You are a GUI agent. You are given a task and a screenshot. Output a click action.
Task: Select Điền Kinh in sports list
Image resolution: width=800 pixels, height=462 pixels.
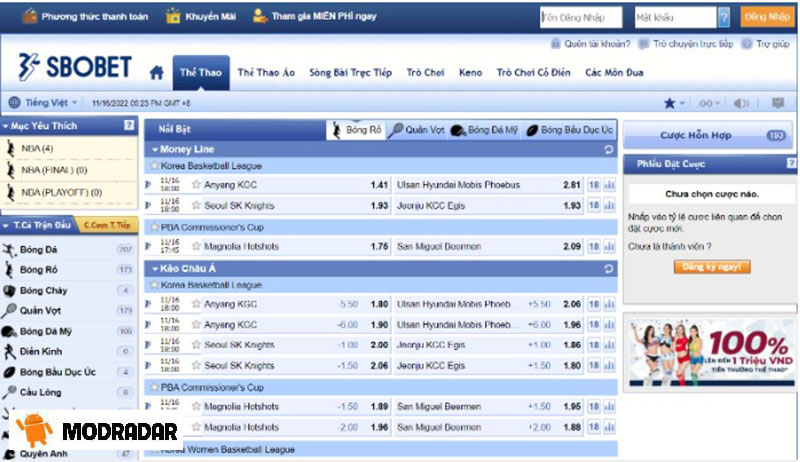pyautogui.click(x=68, y=351)
